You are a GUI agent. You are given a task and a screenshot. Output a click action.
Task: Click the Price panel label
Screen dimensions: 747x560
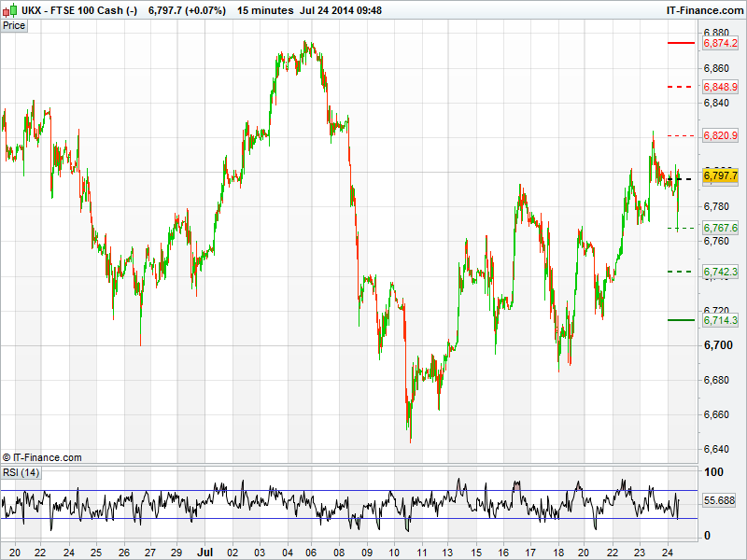pos(14,25)
